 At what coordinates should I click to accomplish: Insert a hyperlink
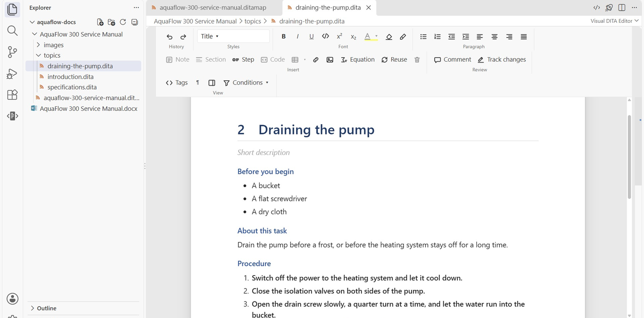[x=316, y=59]
